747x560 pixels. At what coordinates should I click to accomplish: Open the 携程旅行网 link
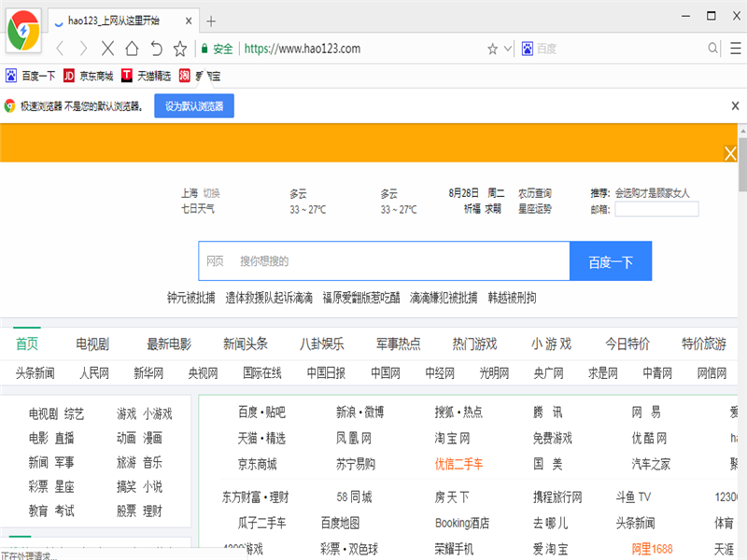coord(557,497)
